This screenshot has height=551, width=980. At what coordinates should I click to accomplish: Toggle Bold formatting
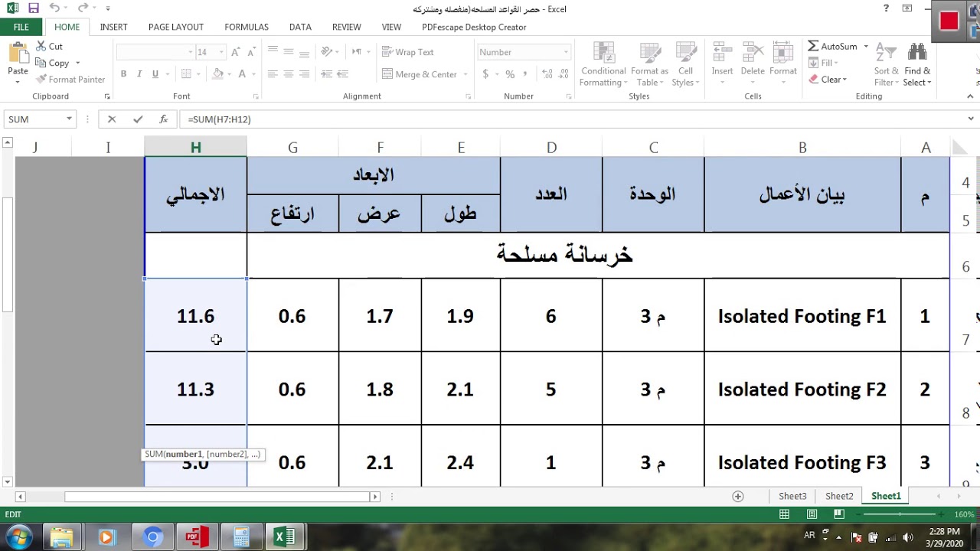[x=123, y=74]
